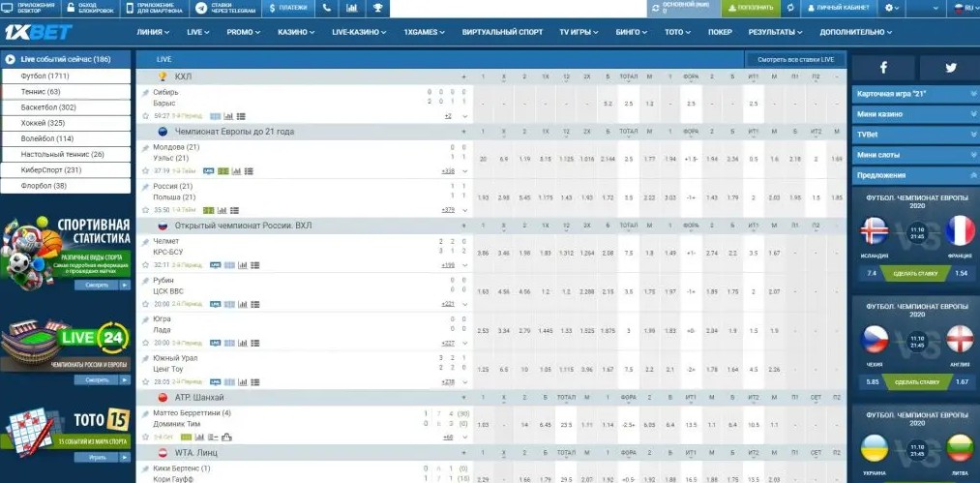Click Смотреть все ставки LIVE
980x483 pixels.
[795, 59]
